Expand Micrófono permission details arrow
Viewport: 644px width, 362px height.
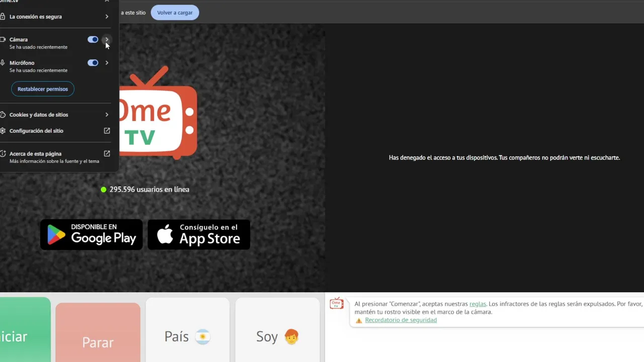pyautogui.click(x=107, y=63)
